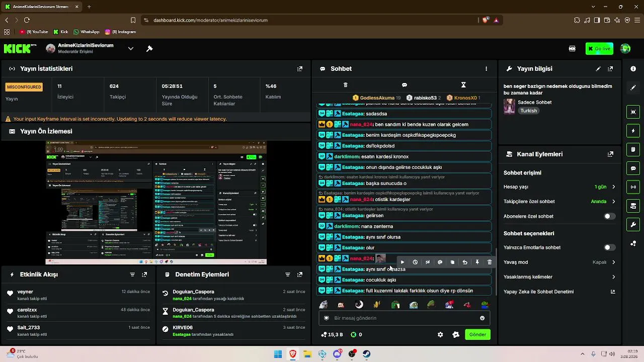Click the Gönder send button
The height and width of the screenshot is (362, 644).
click(x=477, y=334)
